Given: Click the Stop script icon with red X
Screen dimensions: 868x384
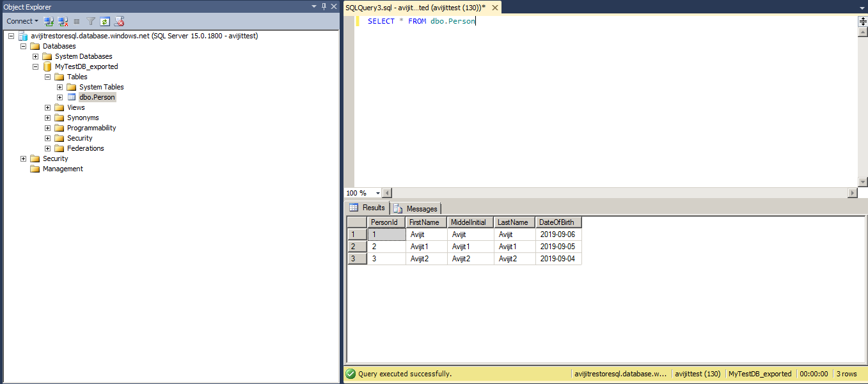Looking at the screenshot, I should (119, 21).
